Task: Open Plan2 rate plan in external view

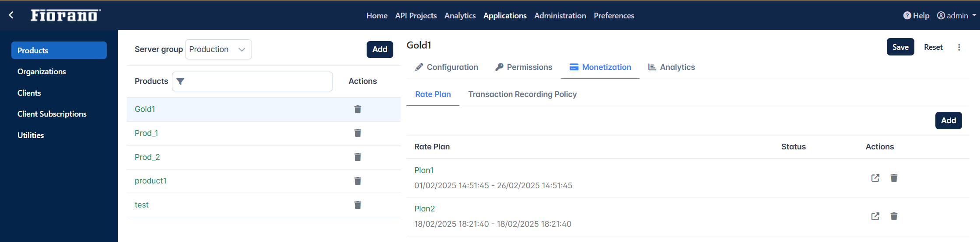Action: [875, 216]
